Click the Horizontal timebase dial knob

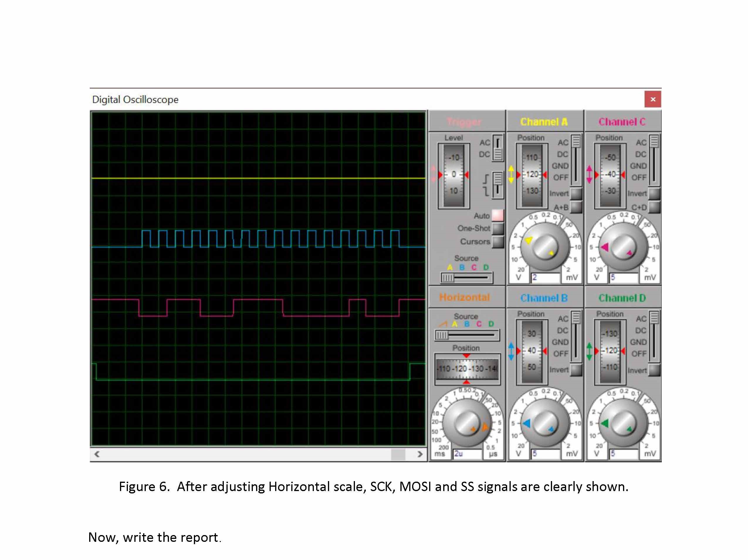467,423
